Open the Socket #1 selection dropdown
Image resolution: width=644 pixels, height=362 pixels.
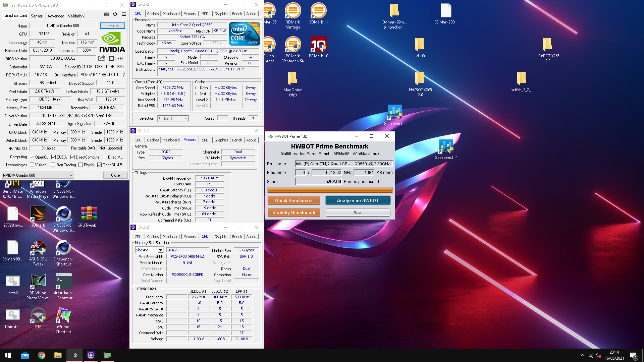(x=173, y=118)
